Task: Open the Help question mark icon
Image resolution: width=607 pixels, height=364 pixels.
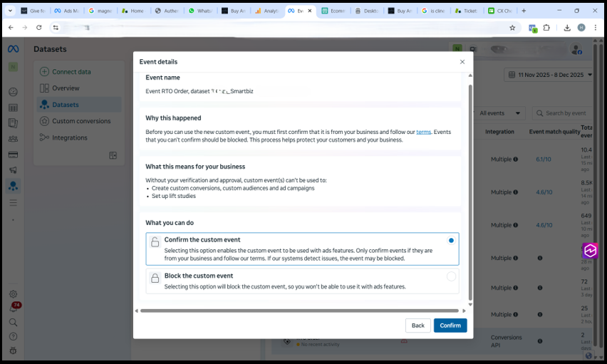Action: point(13,336)
